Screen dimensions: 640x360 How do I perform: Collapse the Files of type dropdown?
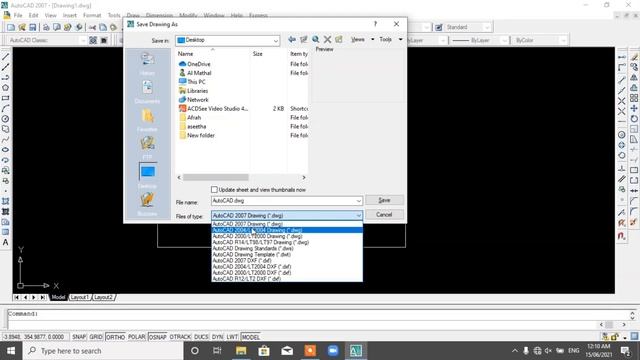click(x=358, y=216)
